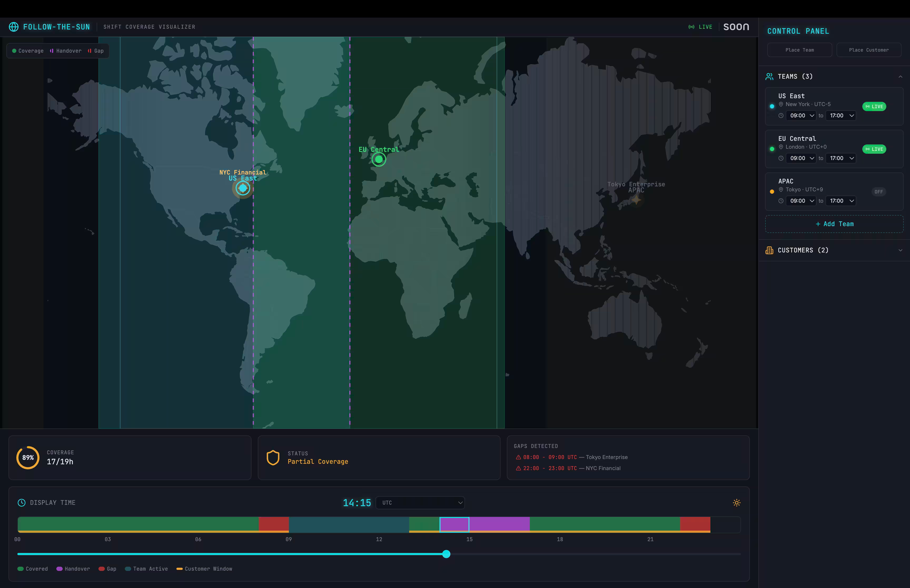Click the 17/19h coverage value
Screen dimensions: 910x588
(x=60, y=462)
